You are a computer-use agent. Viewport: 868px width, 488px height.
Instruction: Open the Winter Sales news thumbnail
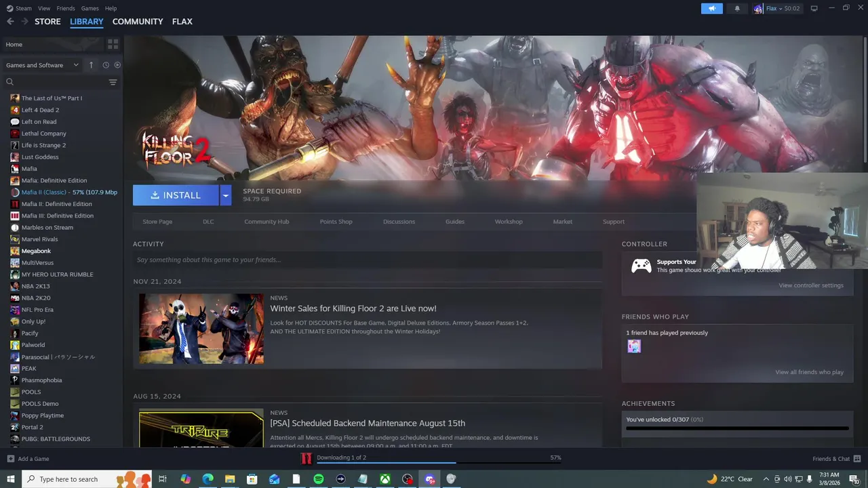[201, 329]
